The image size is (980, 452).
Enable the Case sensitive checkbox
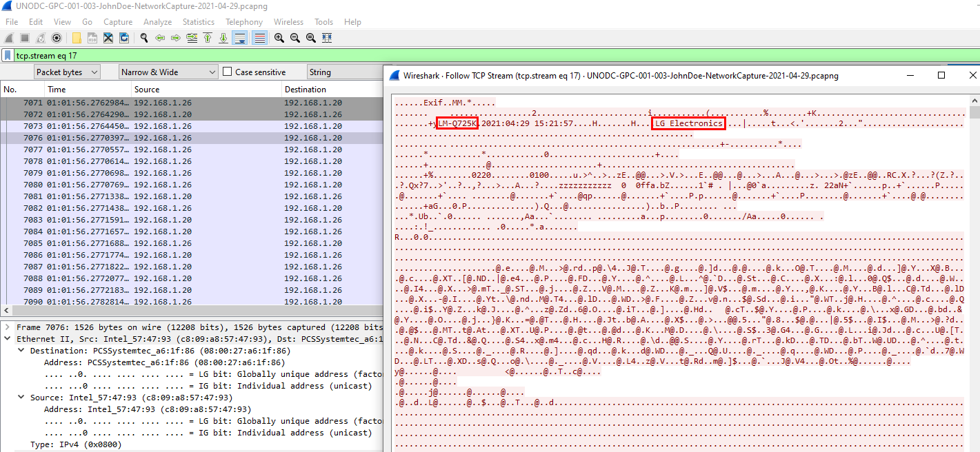tap(228, 72)
